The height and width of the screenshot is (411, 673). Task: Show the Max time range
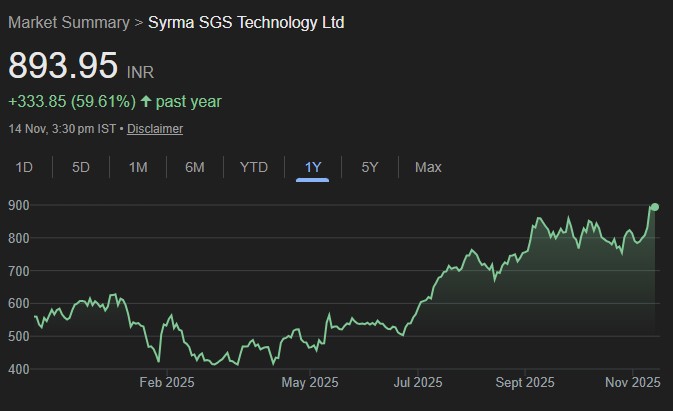428,167
